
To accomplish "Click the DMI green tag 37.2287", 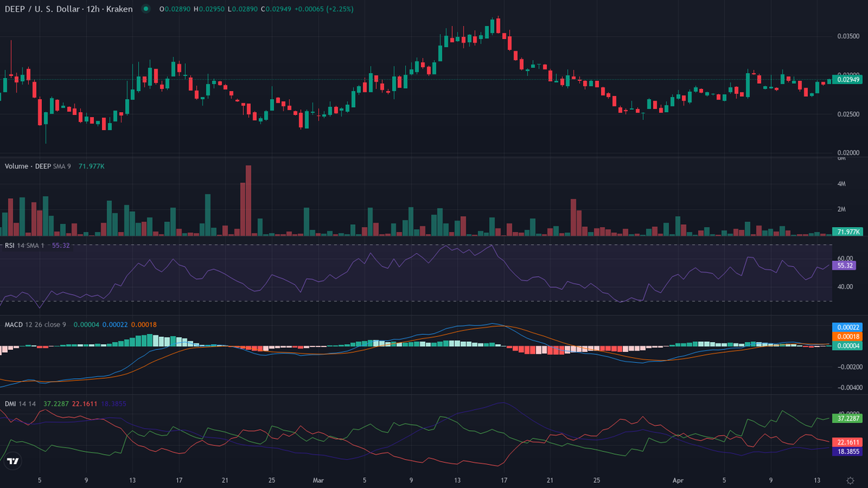I will coord(848,418).
